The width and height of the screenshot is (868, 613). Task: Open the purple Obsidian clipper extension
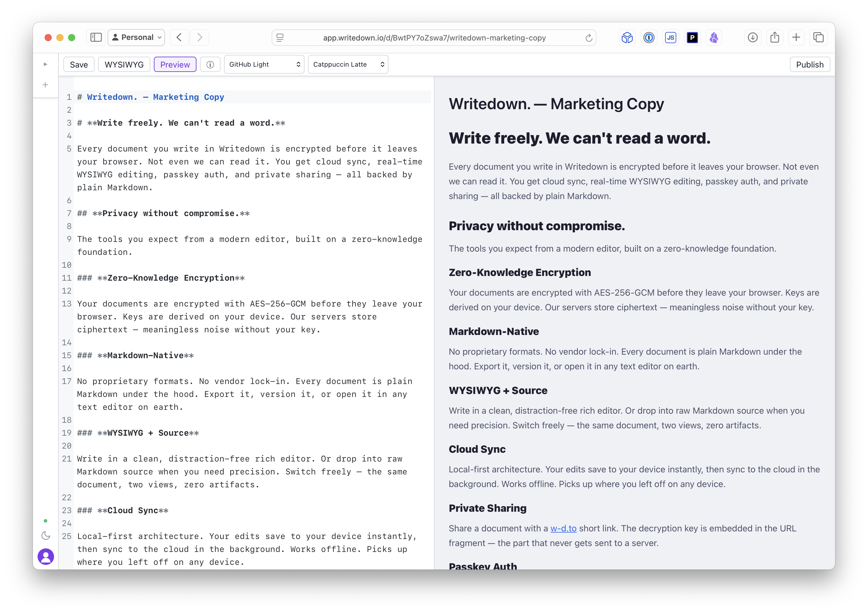click(x=714, y=37)
